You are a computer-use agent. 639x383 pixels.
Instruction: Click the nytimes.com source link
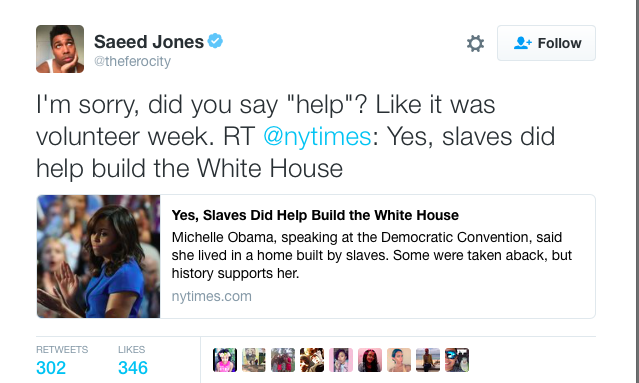pos(212,296)
